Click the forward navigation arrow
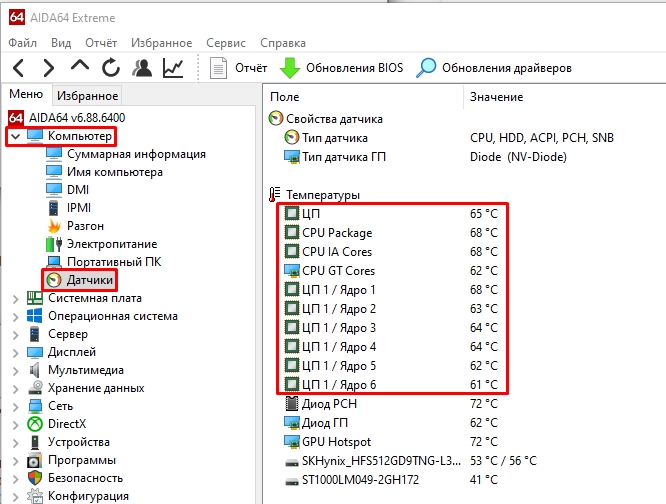Image resolution: width=666 pixels, height=504 pixels. pyautogui.click(x=48, y=68)
